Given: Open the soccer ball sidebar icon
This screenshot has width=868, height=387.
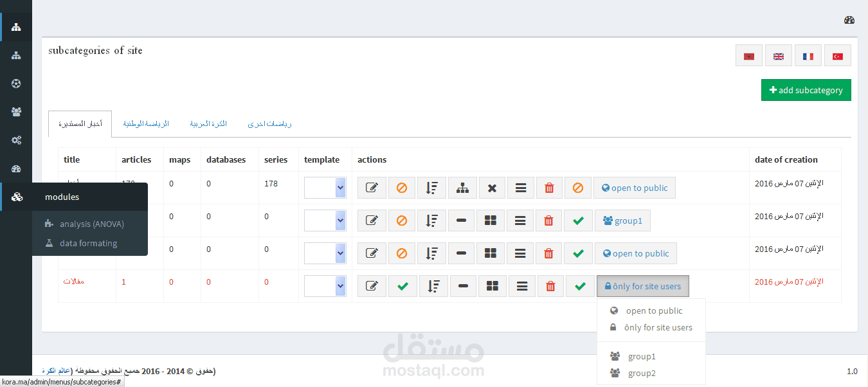Looking at the screenshot, I should pos(16,84).
